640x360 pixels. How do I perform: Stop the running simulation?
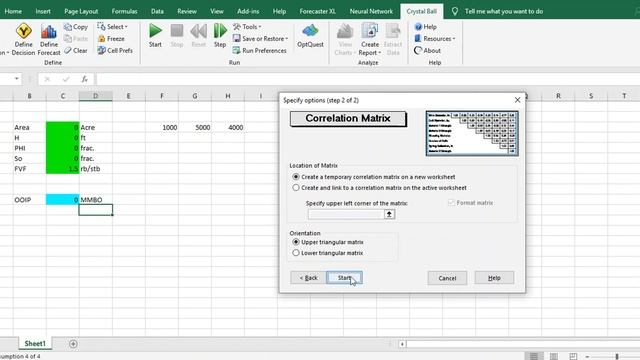point(177,36)
